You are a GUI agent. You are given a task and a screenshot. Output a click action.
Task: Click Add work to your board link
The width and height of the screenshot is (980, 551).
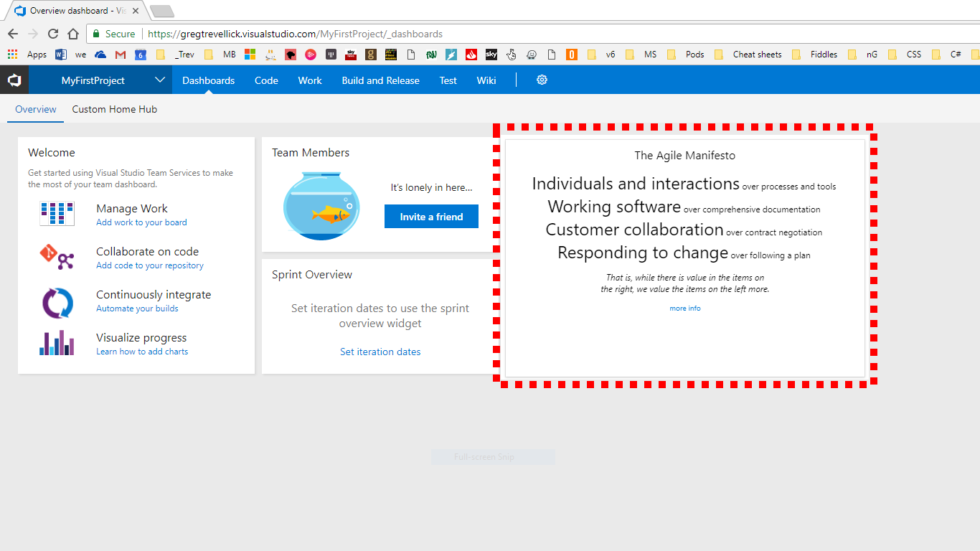141,222
